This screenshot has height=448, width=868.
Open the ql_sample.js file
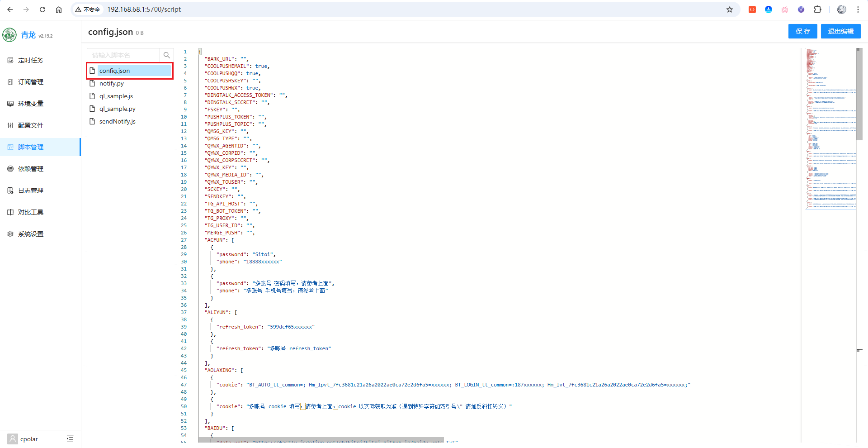pyautogui.click(x=116, y=96)
